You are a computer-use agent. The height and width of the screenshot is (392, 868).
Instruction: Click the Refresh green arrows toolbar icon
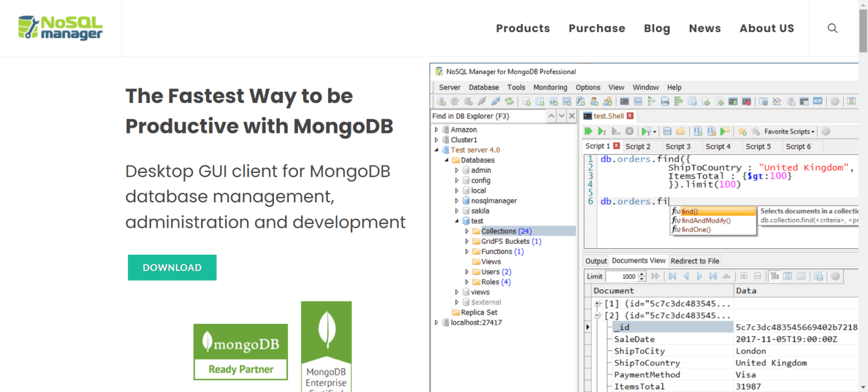click(509, 101)
